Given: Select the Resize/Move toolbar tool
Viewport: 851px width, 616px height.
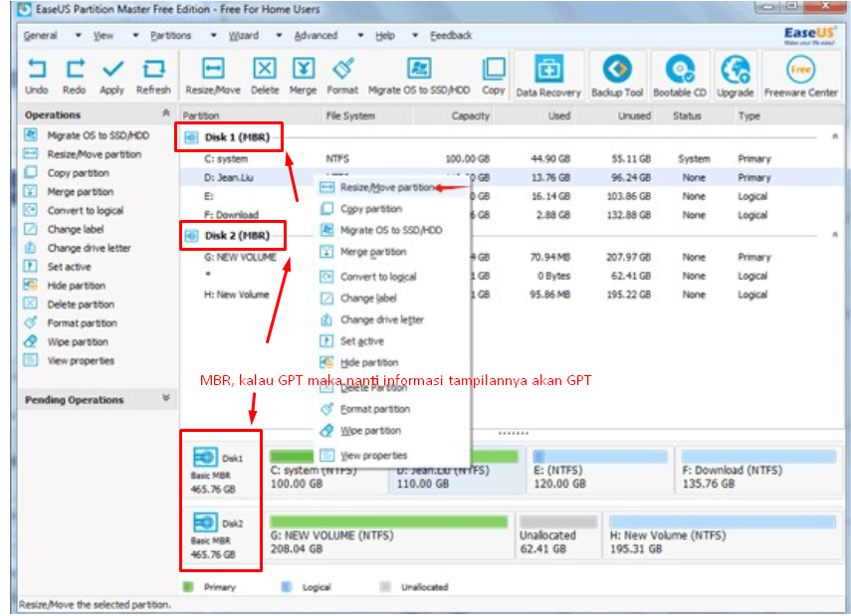Looking at the screenshot, I should pyautogui.click(x=213, y=76).
